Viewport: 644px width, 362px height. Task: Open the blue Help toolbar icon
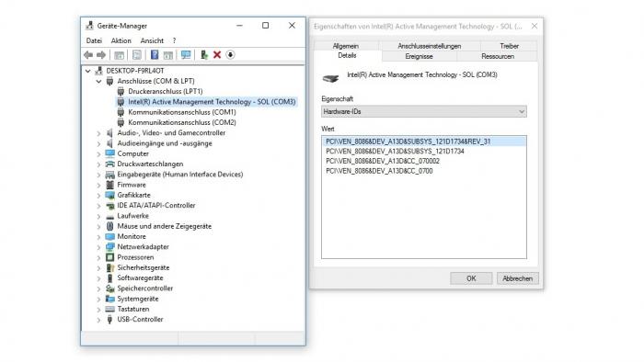click(x=155, y=54)
